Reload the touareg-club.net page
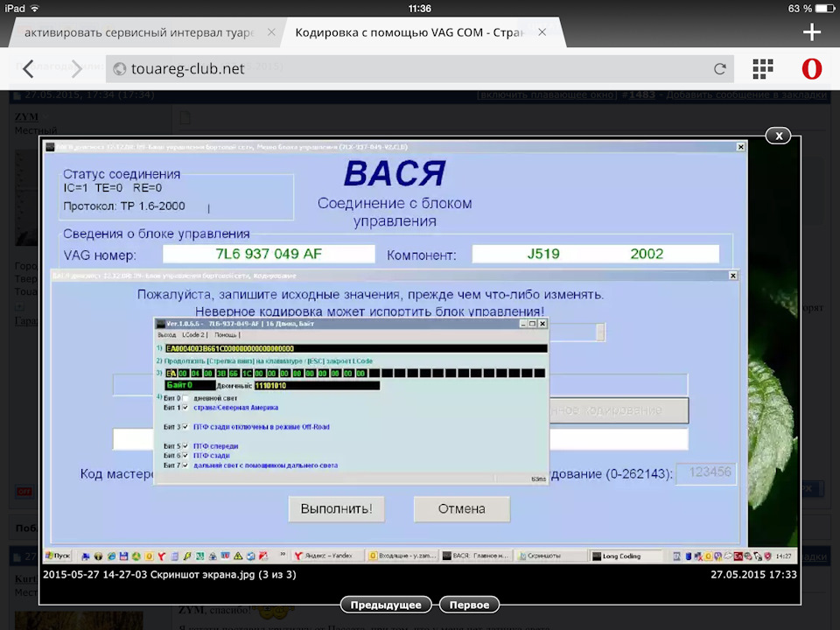Viewport: 840px width, 630px height. tap(720, 69)
